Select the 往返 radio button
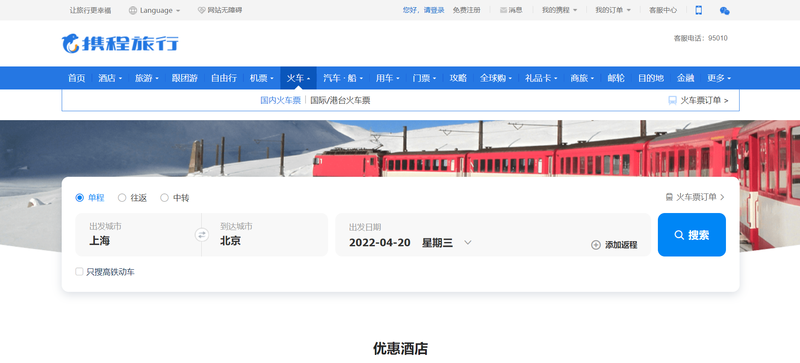Image resolution: width=800 pixels, height=363 pixels. (122, 198)
